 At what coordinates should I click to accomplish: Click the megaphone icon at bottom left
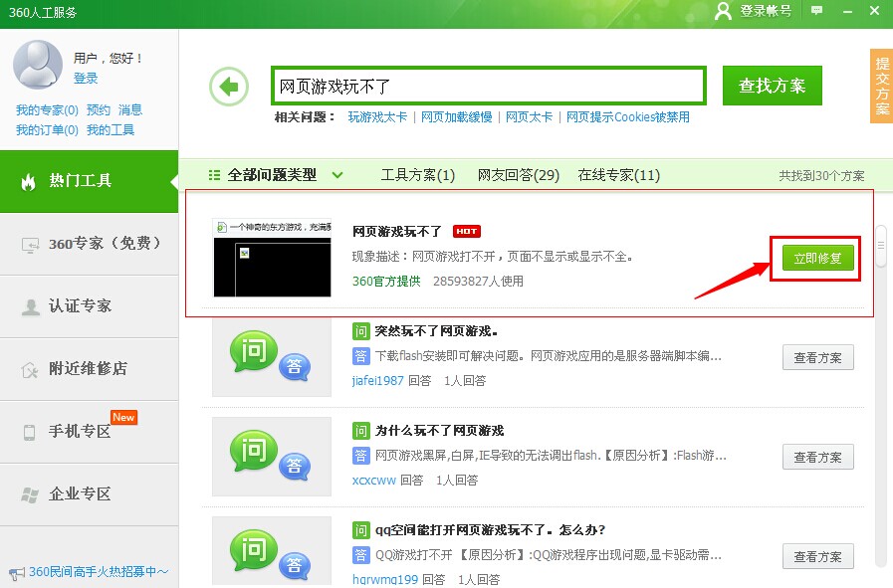click(x=17, y=573)
